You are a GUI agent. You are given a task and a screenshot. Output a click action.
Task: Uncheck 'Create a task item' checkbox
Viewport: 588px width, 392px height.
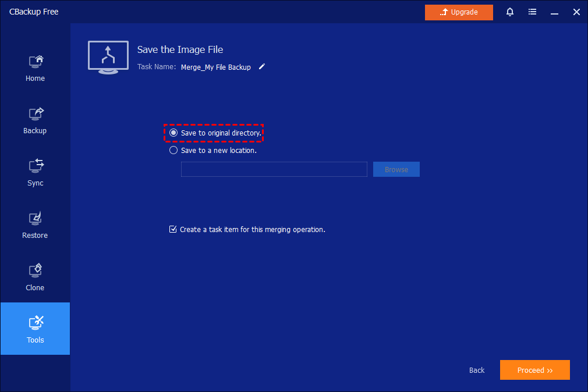(x=173, y=229)
